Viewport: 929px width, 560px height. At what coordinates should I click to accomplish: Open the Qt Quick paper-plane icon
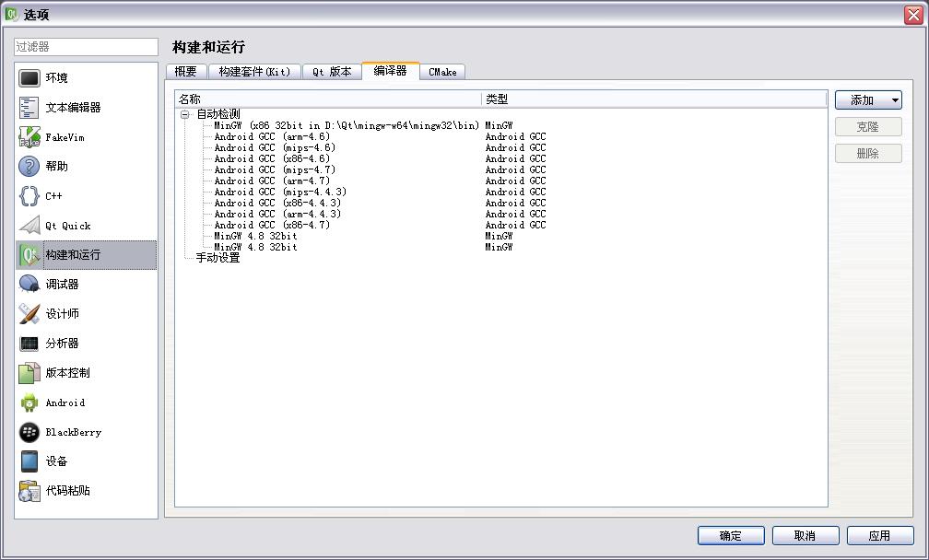(x=29, y=226)
